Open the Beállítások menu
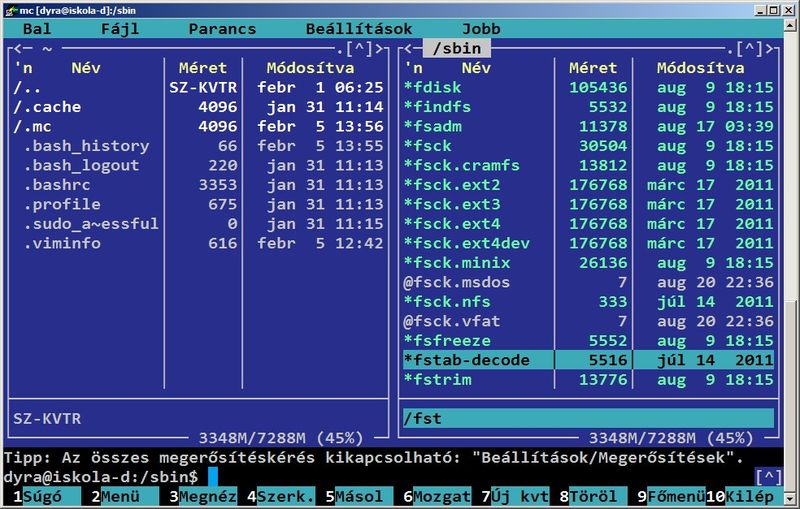Viewport: 800px width, 509px height. pyautogui.click(x=359, y=29)
